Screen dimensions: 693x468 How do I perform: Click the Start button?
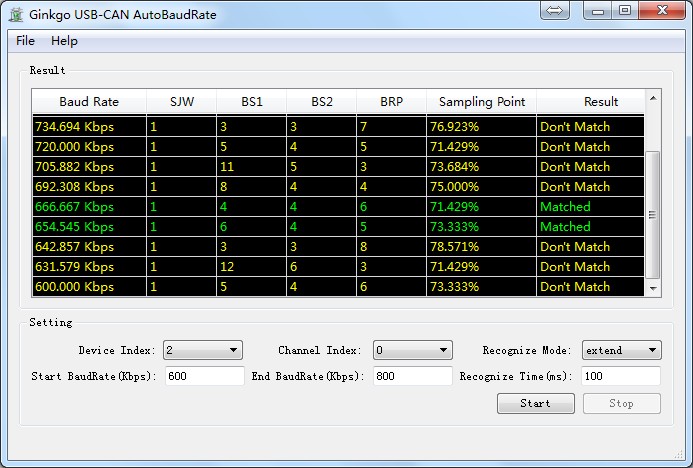tap(536, 403)
